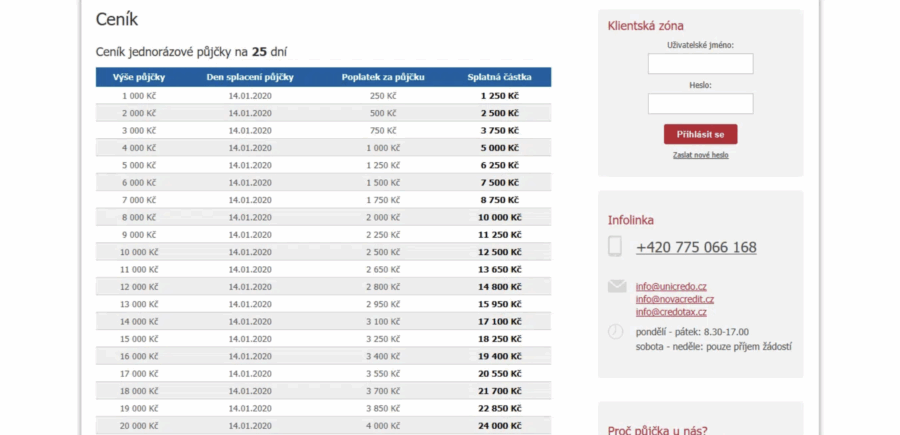The height and width of the screenshot is (435, 900).
Task: Call the +420 775 066 168 number link
Action: (696, 247)
